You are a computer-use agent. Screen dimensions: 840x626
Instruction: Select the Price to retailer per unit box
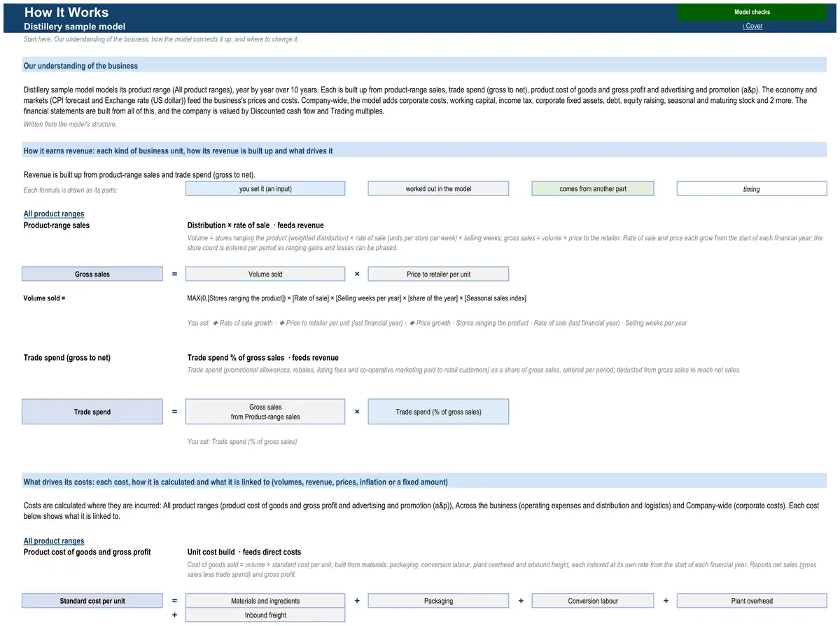(438, 274)
